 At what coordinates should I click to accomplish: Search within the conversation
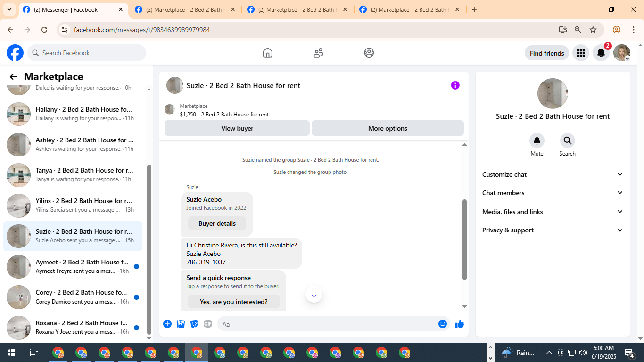click(x=568, y=140)
